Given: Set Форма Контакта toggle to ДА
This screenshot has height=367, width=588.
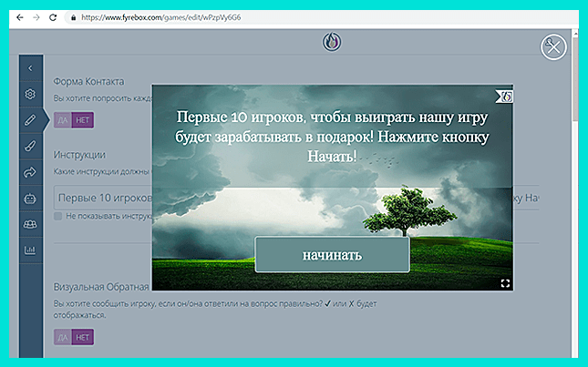Looking at the screenshot, I should pos(63,120).
